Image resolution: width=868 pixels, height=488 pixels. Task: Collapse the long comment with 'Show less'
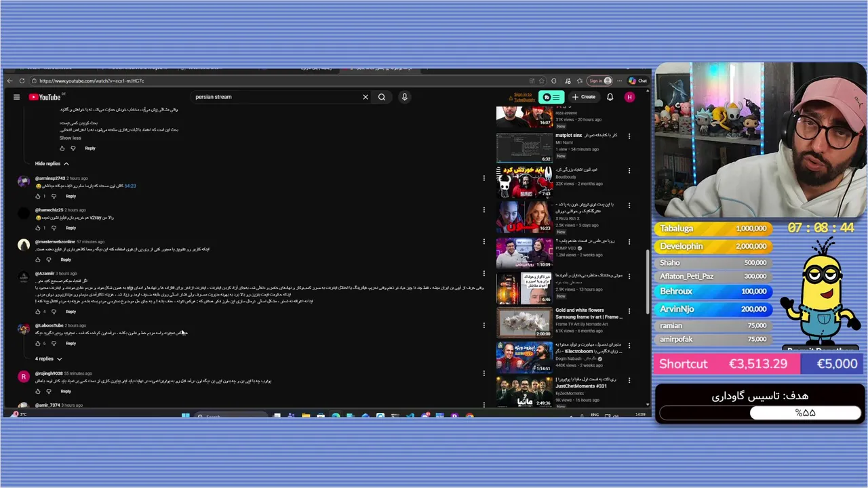coord(70,138)
